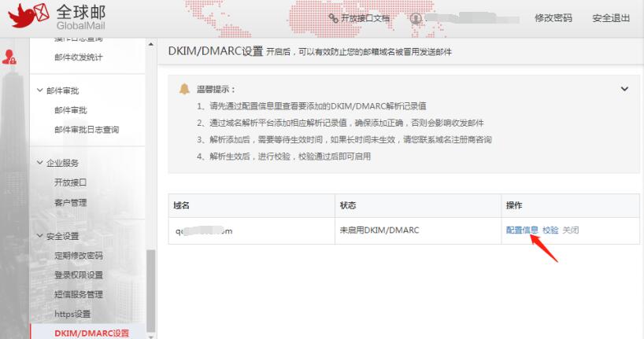
Task: Select 客户管理 in the sidebar
Action: (70, 202)
